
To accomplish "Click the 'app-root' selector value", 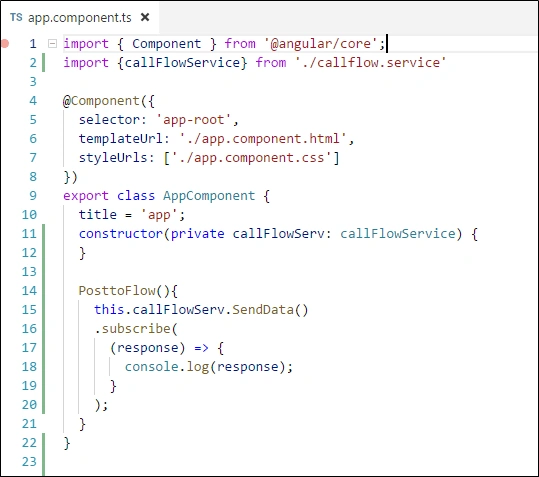I will tap(194, 120).
